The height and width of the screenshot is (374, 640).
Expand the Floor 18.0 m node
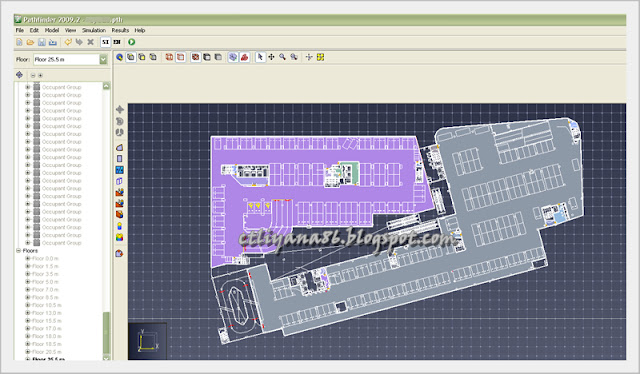(28, 336)
